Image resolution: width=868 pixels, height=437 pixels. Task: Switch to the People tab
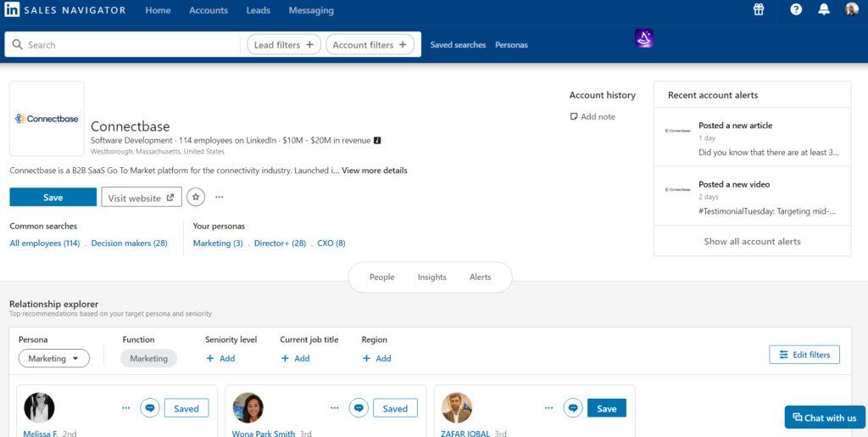(x=382, y=277)
